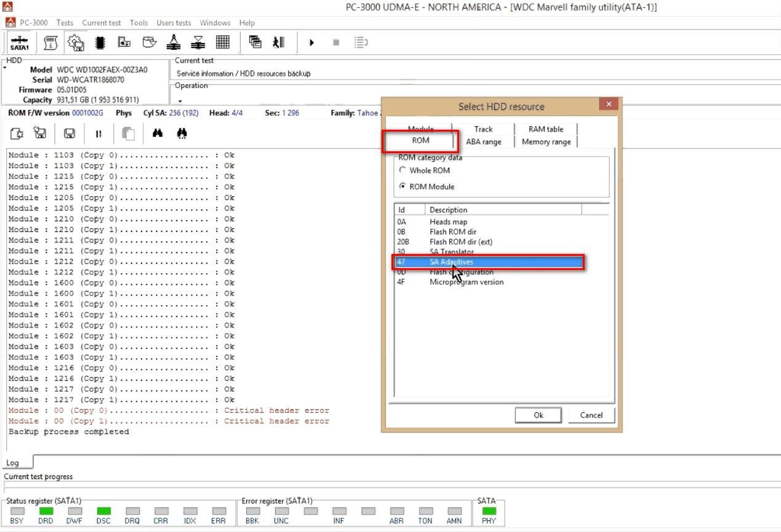This screenshot has height=532, width=781.
Task: Open the Users tests menu
Action: [x=174, y=23]
